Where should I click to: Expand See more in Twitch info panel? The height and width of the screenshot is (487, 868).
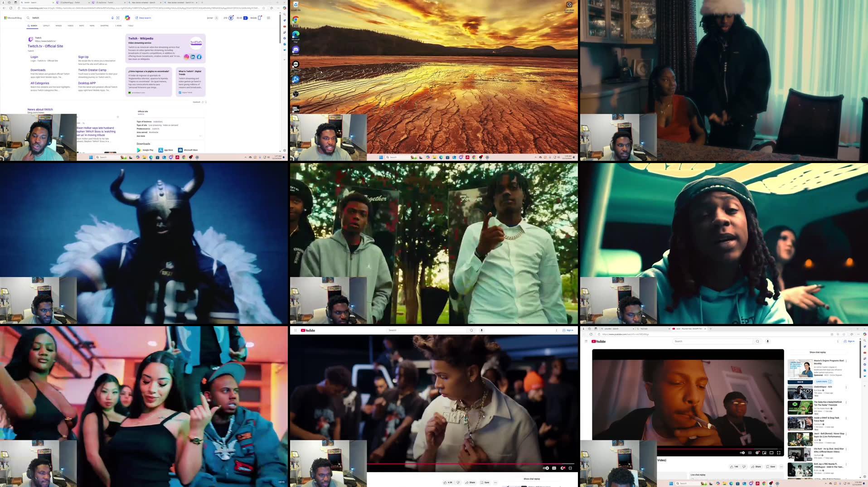click(x=141, y=136)
